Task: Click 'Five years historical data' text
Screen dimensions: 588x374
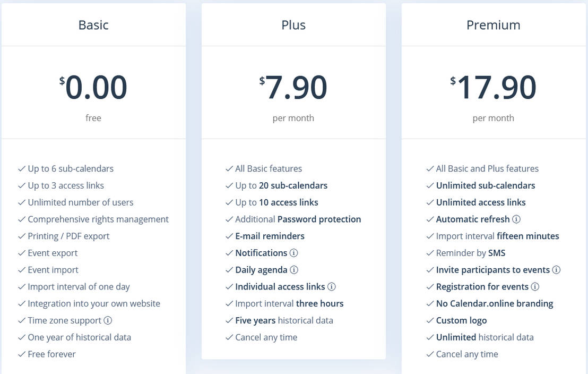Action: point(284,320)
